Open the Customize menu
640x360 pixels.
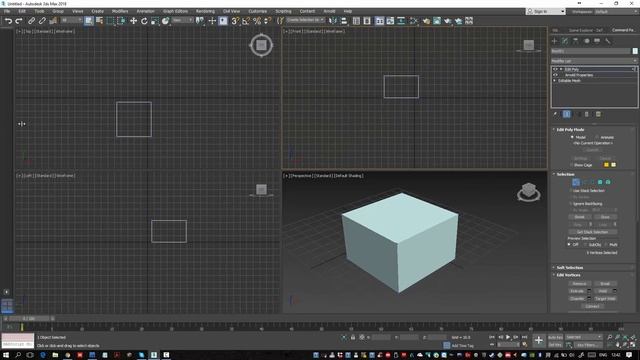(258, 11)
